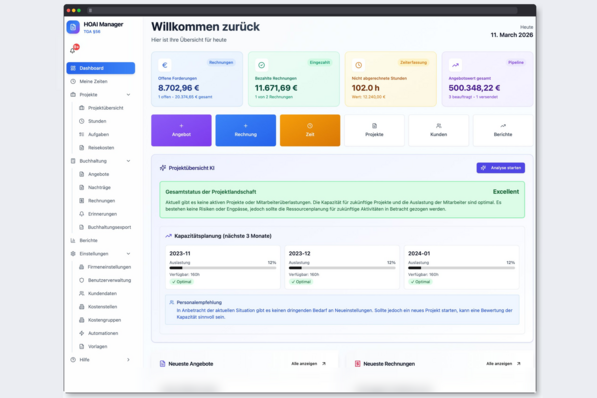Screen dimensions: 597x398
Task: Click the Rechnungen badge on the first card
Action: pyautogui.click(x=221, y=62)
